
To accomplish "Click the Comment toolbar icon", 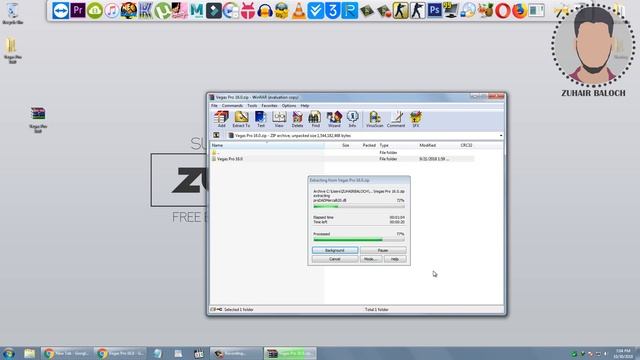I will (x=396, y=119).
